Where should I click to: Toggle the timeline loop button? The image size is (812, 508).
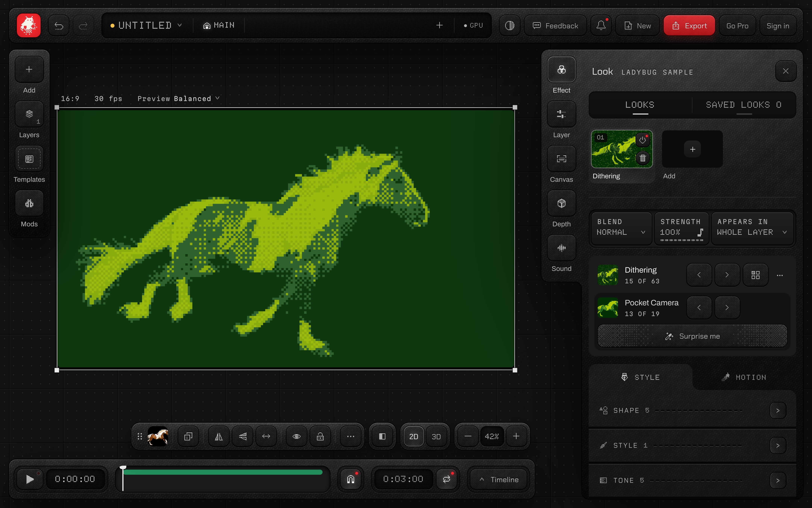point(447,479)
